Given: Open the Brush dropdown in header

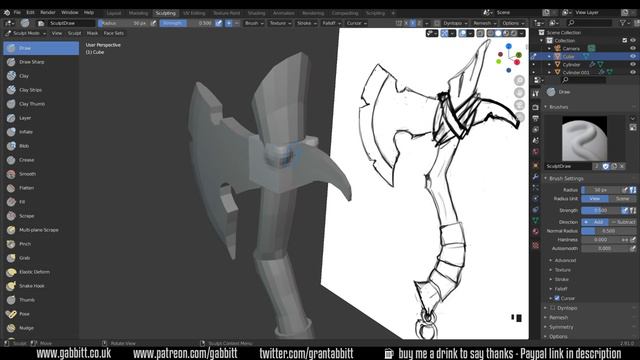Looking at the screenshot, I should [254, 23].
